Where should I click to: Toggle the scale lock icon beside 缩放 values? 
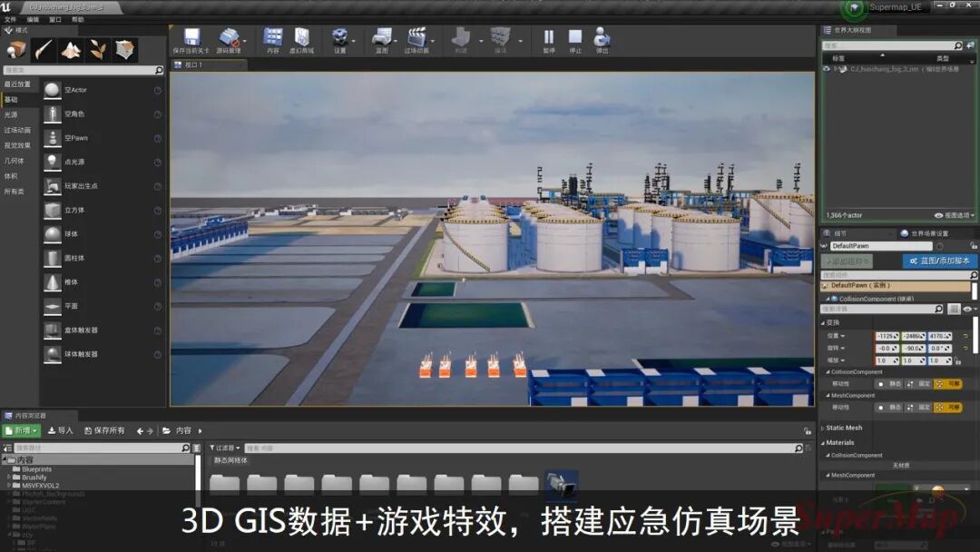957,360
